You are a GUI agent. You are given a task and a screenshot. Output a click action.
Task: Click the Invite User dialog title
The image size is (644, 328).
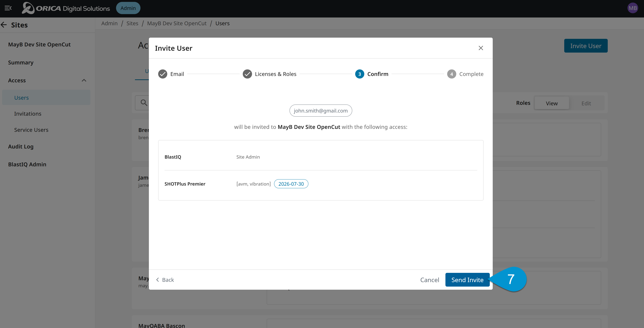click(173, 48)
